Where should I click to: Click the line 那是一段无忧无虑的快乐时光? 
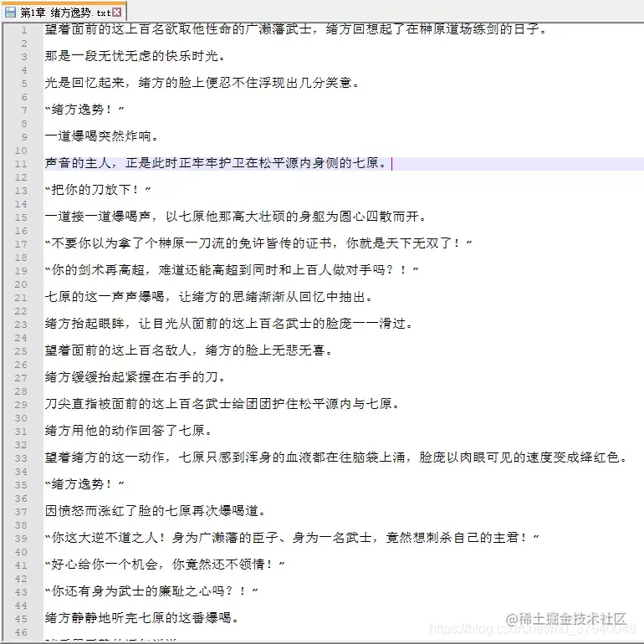135,56
